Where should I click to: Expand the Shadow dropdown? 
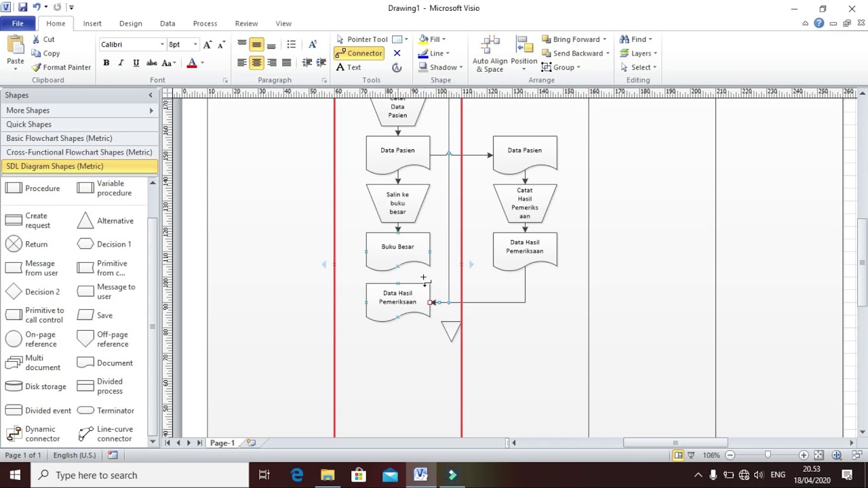[460, 67]
